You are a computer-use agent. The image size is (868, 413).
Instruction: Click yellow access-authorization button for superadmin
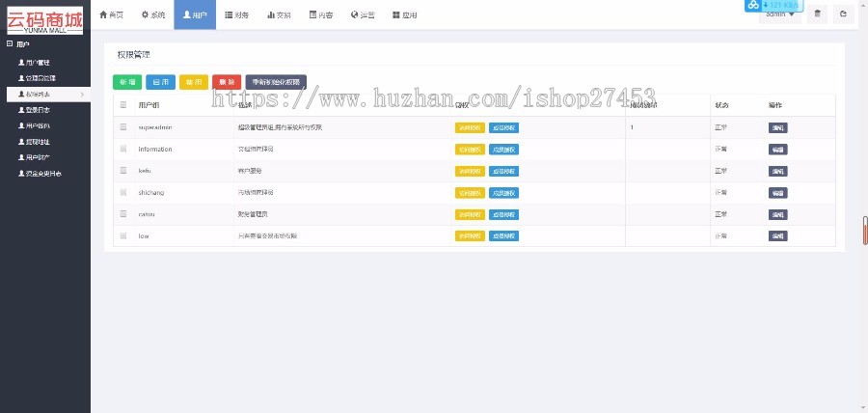point(470,128)
